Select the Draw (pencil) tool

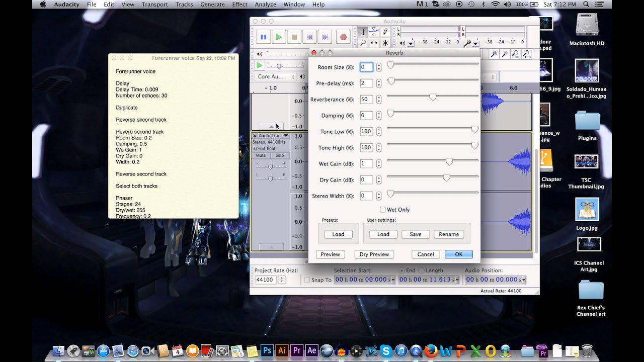385,32
